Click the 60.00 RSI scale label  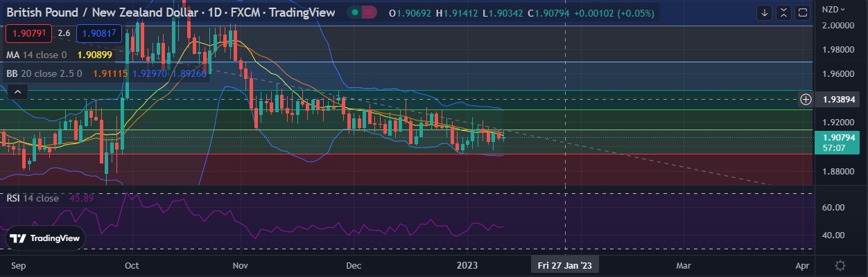tap(833, 208)
